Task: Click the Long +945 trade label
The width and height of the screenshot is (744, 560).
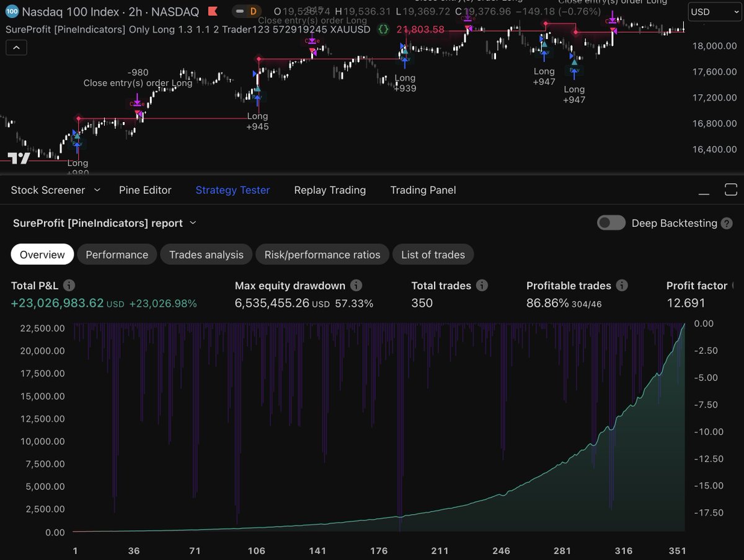Action: [x=258, y=121]
